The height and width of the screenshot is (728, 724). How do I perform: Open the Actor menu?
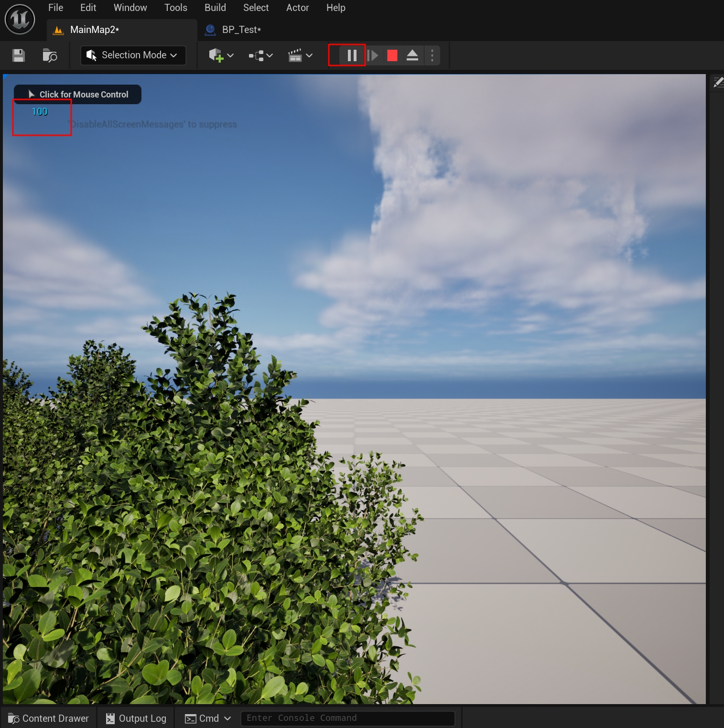pyautogui.click(x=298, y=8)
